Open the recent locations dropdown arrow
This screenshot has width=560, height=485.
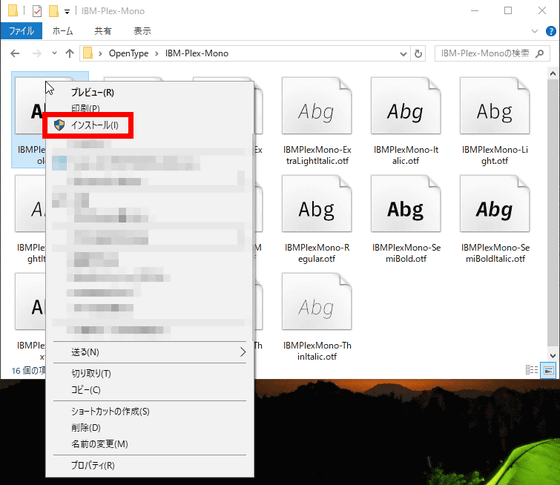(x=54, y=53)
